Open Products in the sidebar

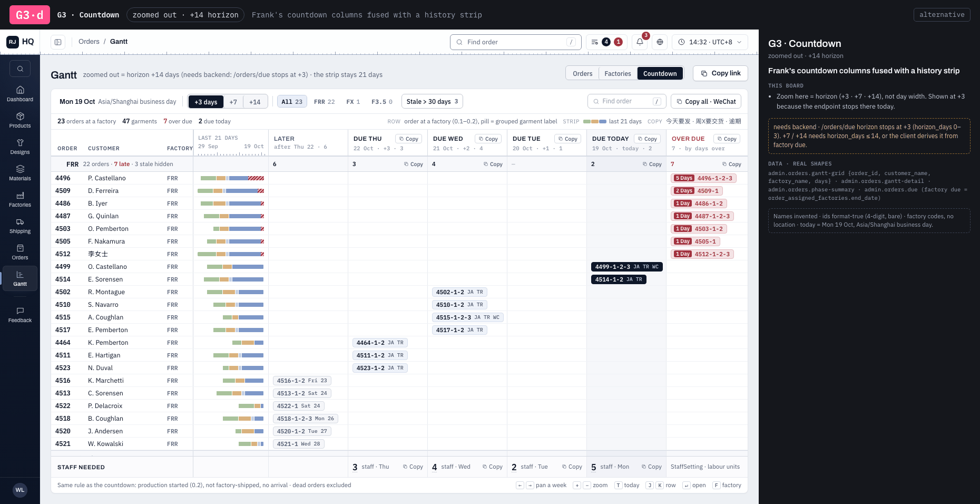pos(20,120)
